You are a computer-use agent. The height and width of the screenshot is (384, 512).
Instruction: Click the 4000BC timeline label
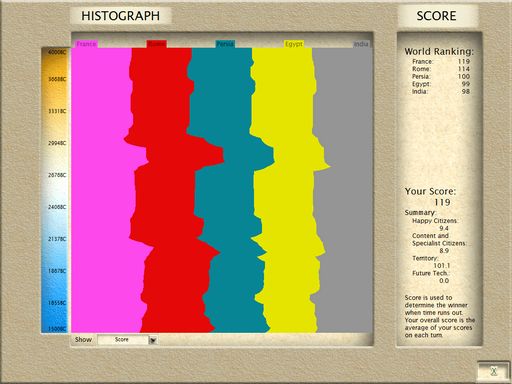click(x=57, y=52)
